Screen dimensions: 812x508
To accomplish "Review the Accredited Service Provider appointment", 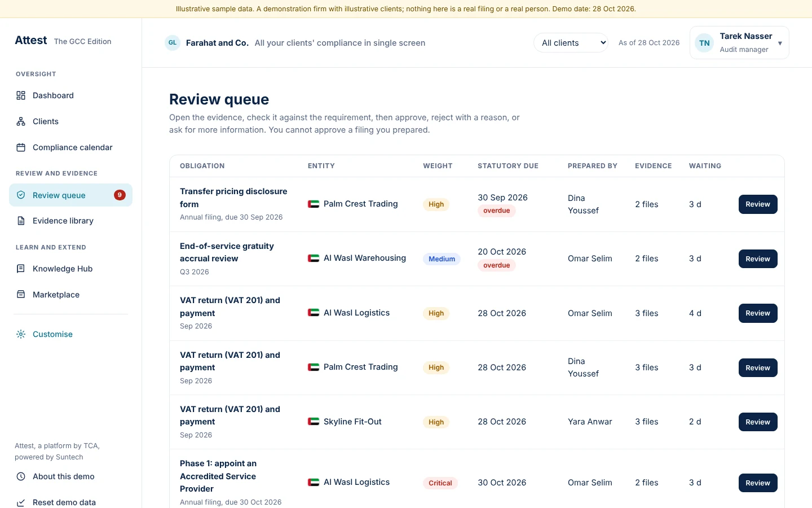I will tap(758, 483).
